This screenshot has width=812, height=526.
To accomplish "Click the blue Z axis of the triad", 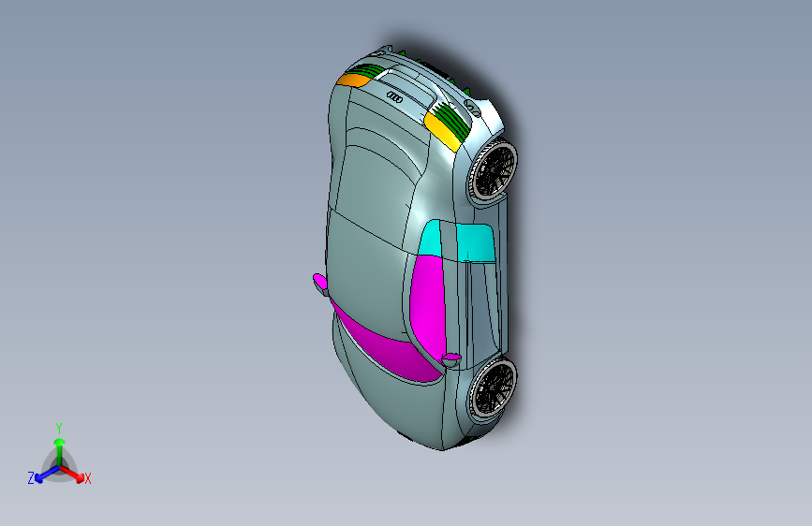I will (47, 475).
